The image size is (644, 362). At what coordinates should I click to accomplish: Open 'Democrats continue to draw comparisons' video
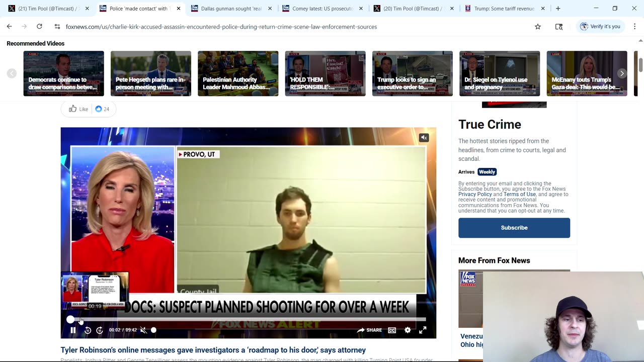(63, 73)
